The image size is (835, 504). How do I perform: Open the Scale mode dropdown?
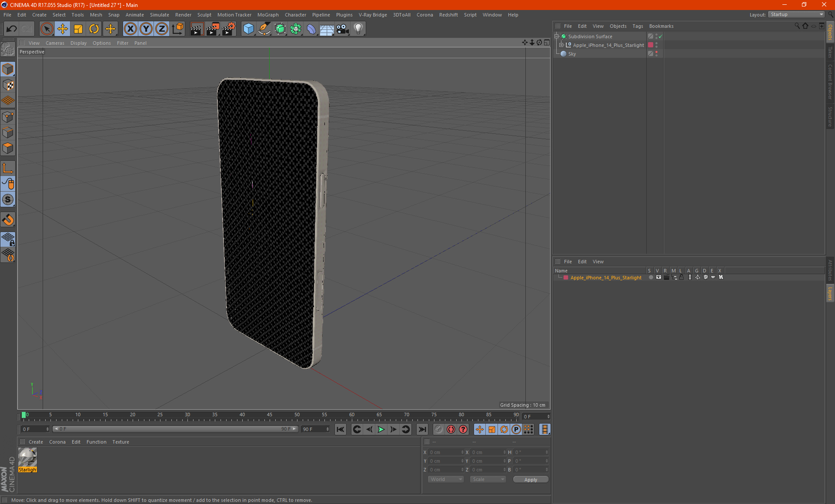(488, 479)
